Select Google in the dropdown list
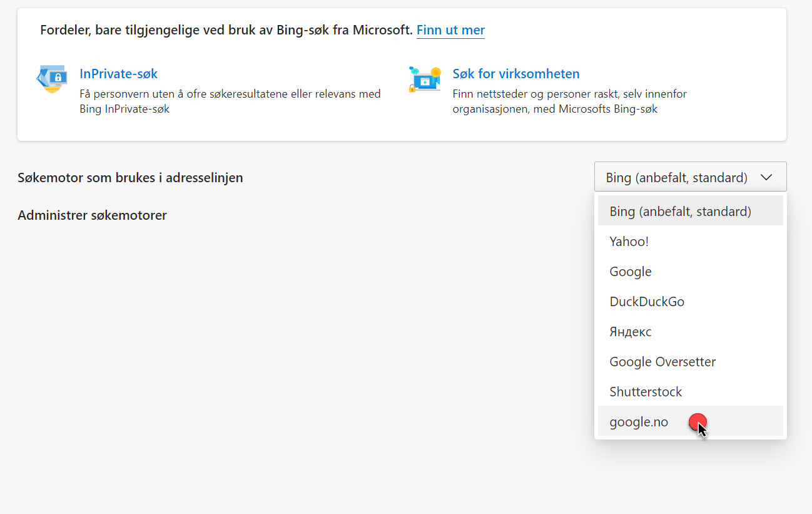Image resolution: width=812 pixels, height=514 pixels. click(690, 271)
